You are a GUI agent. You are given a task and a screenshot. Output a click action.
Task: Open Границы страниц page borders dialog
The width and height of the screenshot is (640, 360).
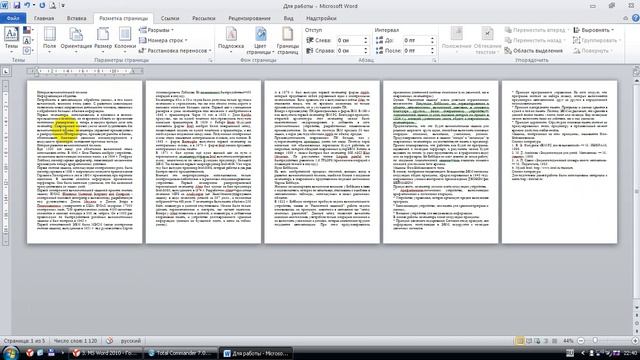pos(288,40)
